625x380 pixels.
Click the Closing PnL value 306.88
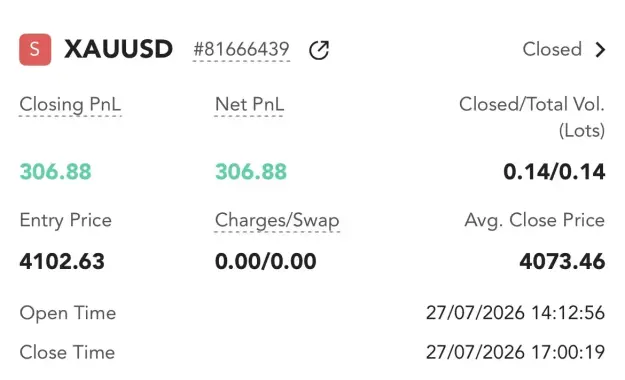[55, 172]
